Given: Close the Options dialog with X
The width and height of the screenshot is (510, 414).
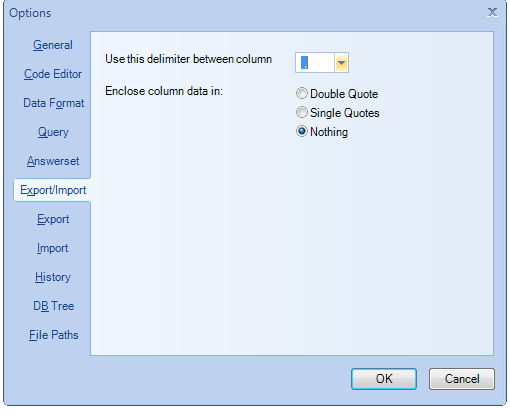Looking at the screenshot, I should (x=492, y=13).
